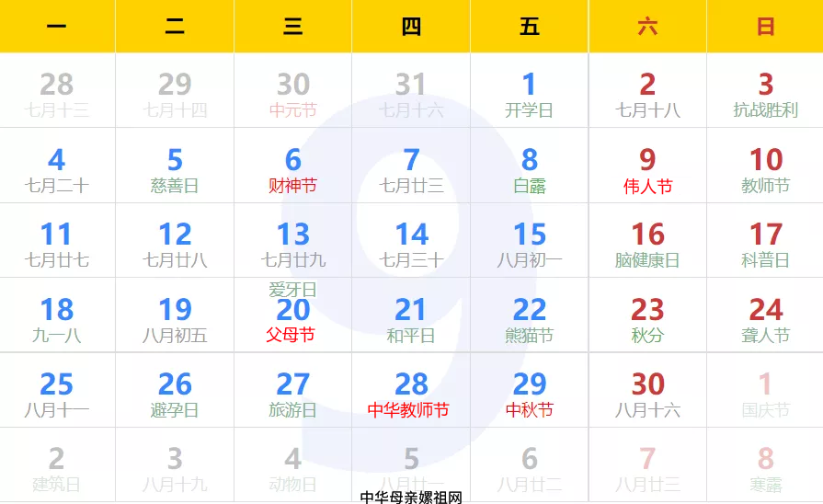Click the red Sunday header 日

point(765,27)
